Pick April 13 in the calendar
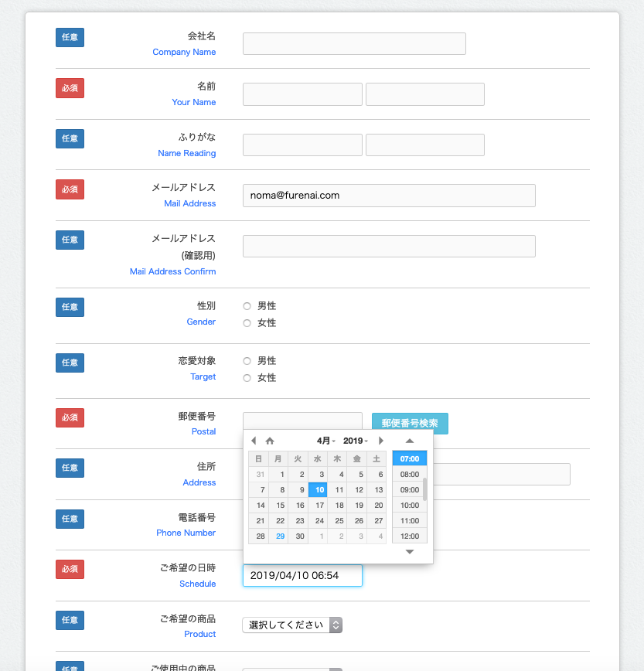644x671 pixels. click(377, 489)
